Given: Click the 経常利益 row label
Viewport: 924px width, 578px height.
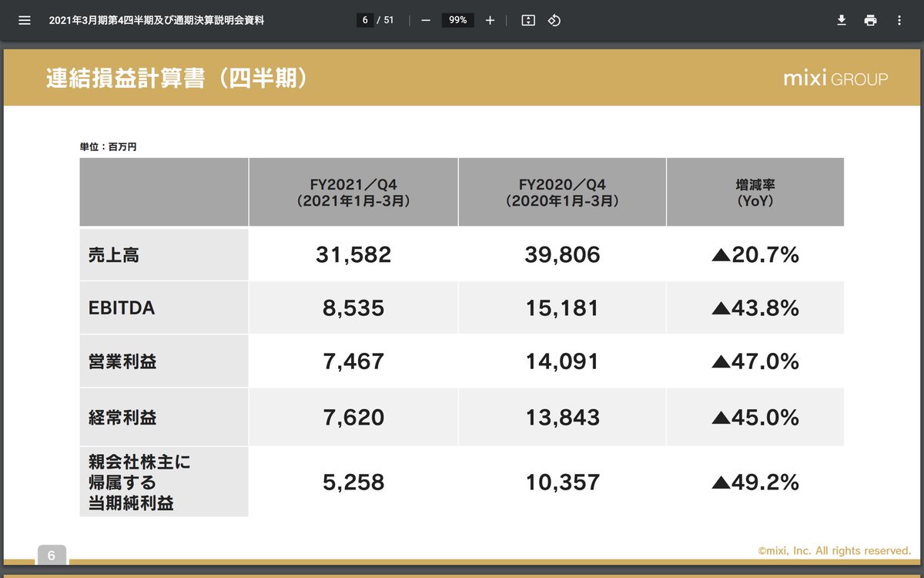Looking at the screenshot, I should click(164, 417).
